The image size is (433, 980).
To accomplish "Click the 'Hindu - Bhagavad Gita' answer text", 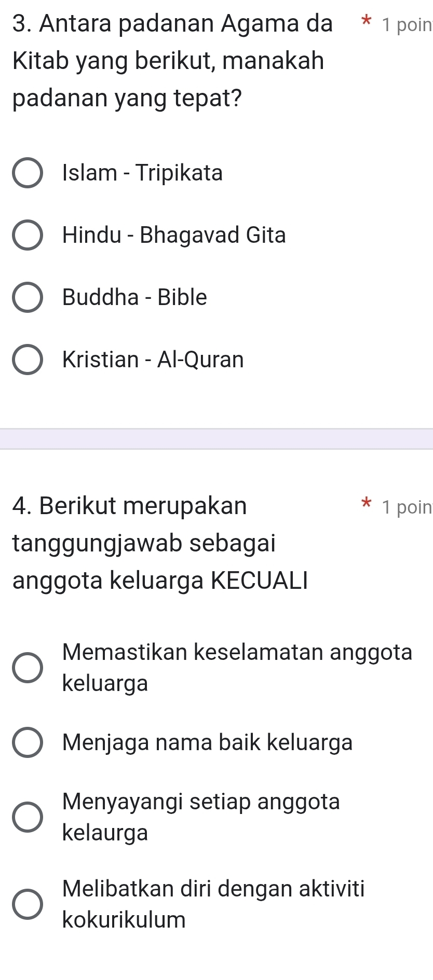I will point(174,235).
